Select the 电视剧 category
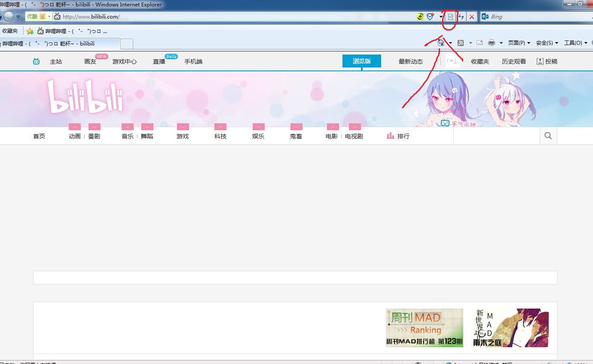Image resolution: width=593 pixels, height=364 pixels. pos(354,136)
